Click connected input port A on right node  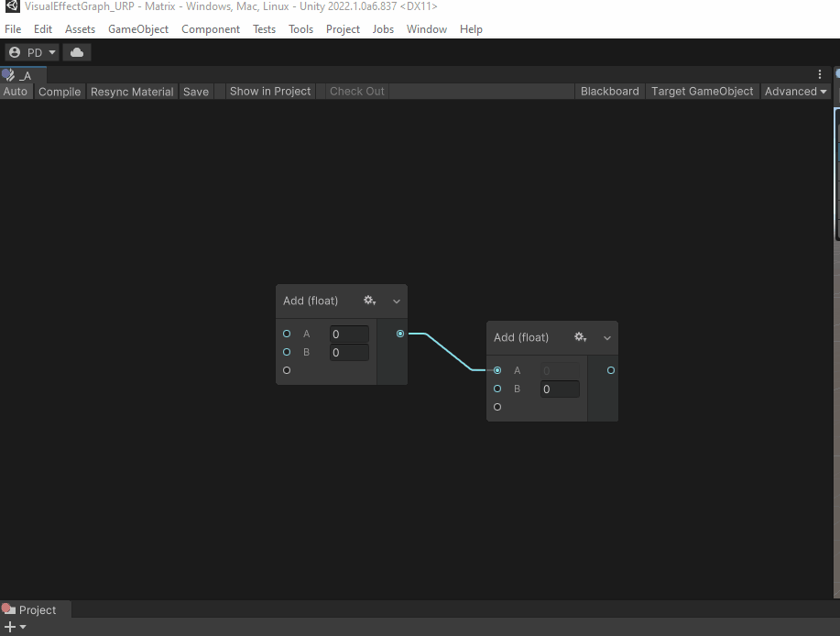point(497,370)
